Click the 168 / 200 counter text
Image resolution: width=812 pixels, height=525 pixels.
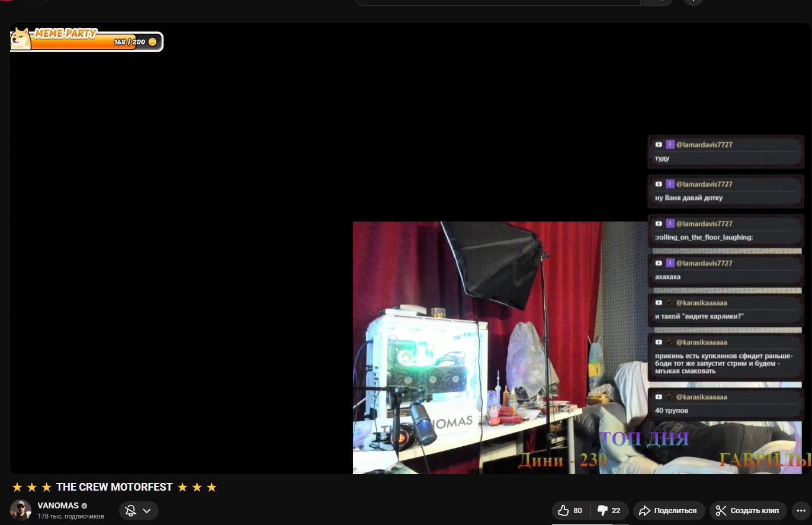pos(129,42)
